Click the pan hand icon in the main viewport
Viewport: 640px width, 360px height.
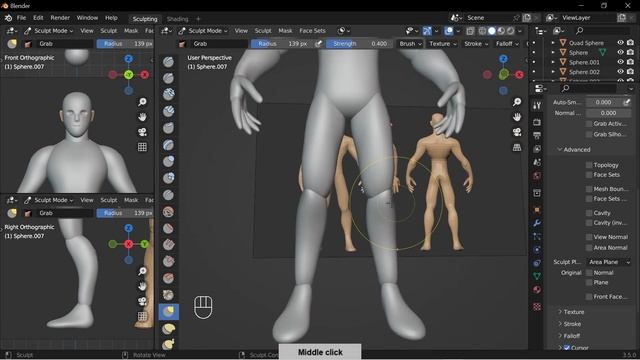click(517, 117)
